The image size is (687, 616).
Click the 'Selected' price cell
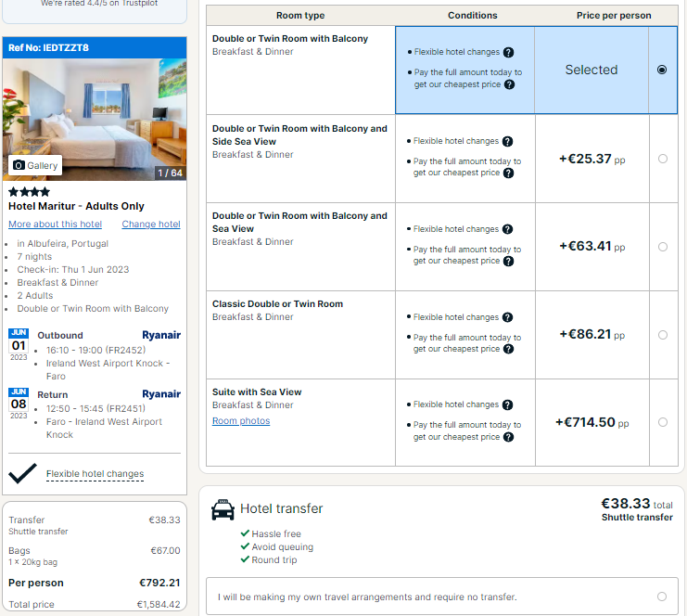pos(592,70)
